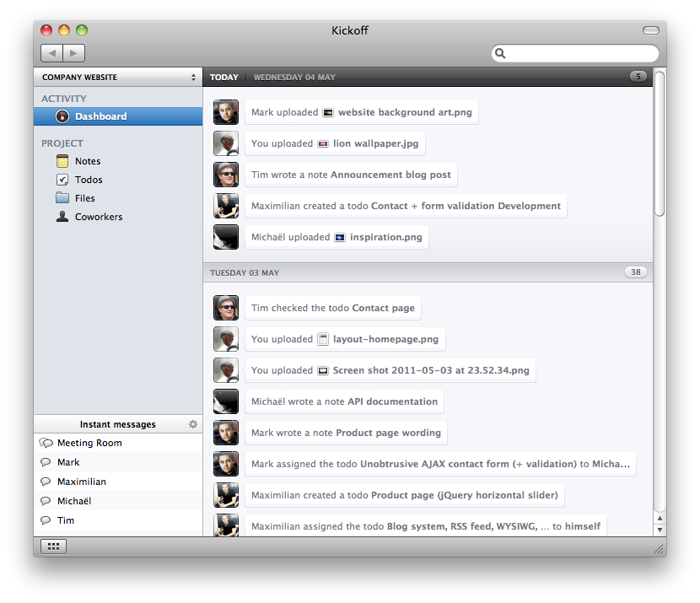Select Dashboard in the sidebar
This screenshot has width=700, height=603.
[118, 116]
